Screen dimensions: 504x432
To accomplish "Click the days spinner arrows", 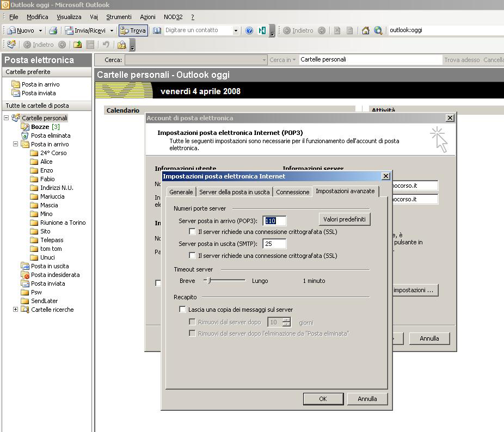I will point(286,322).
